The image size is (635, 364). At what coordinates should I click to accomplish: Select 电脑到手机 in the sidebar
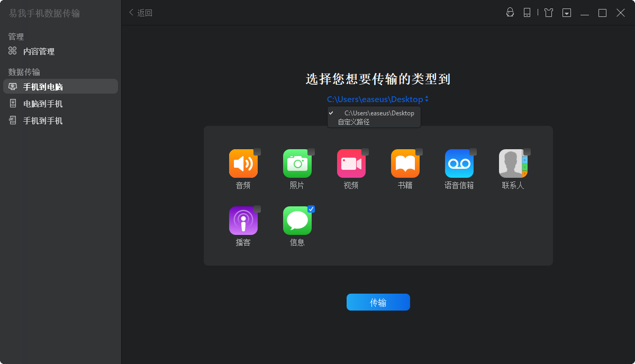click(x=60, y=104)
